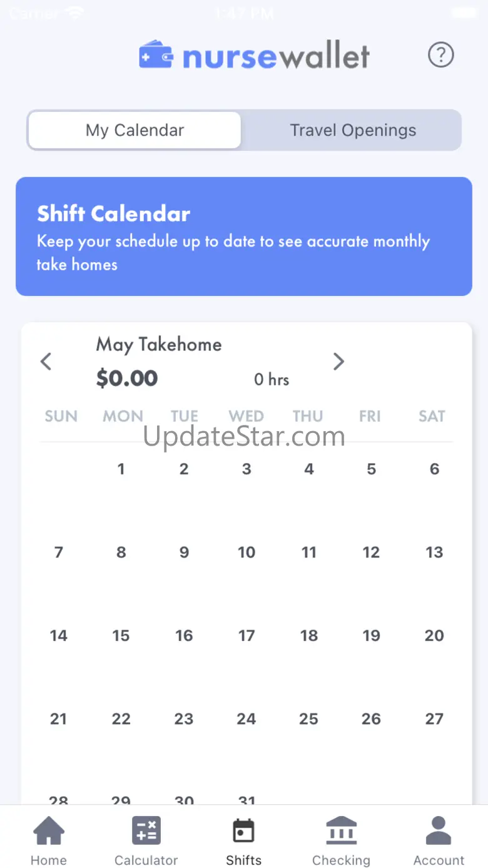The width and height of the screenshot is (488, 868).
Task: Switch to My Calendar tab
Action: coord(135,130)
